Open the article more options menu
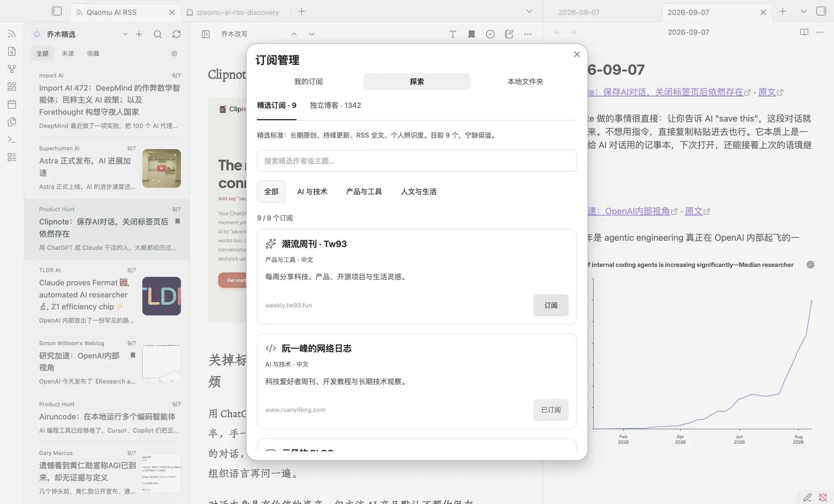The width and height of the screenshot is (834, 504). [x=528, y=34]
